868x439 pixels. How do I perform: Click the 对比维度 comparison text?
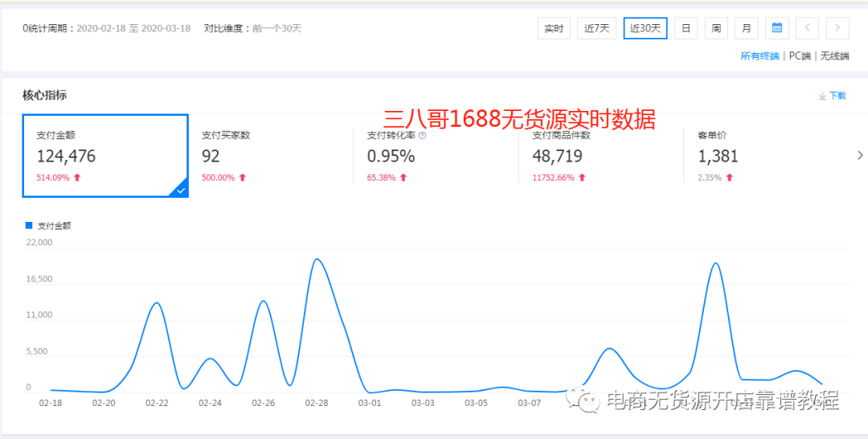pyautogui.click(x=253, y=28)
